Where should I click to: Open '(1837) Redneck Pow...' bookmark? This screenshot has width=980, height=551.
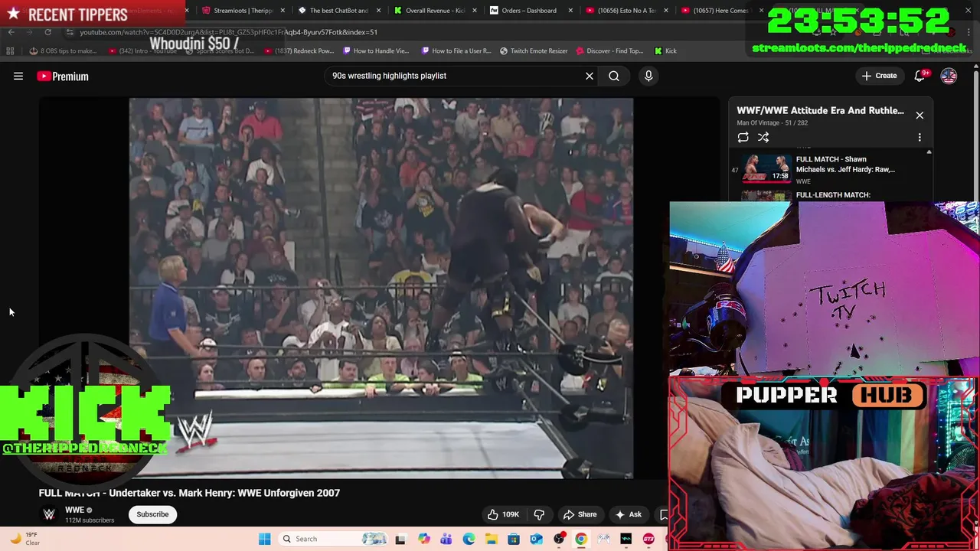pyautogui.click(x=299, y=51)
